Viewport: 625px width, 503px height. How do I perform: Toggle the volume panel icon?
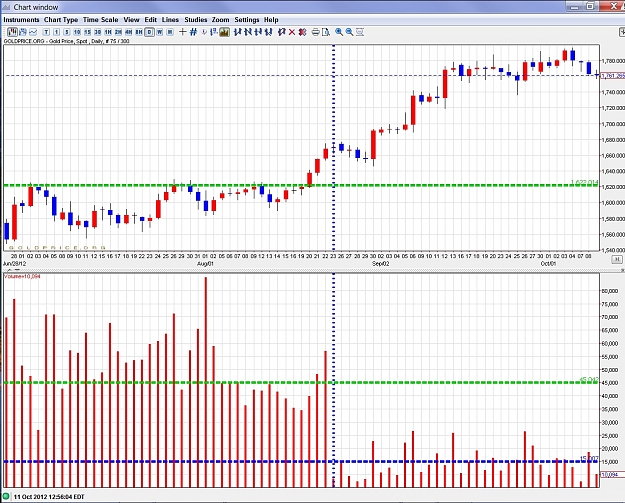(x=224, y=32)
